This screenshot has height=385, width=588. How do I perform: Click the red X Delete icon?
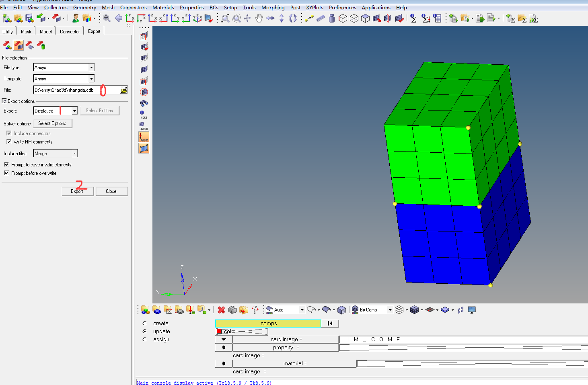point(221,310)
